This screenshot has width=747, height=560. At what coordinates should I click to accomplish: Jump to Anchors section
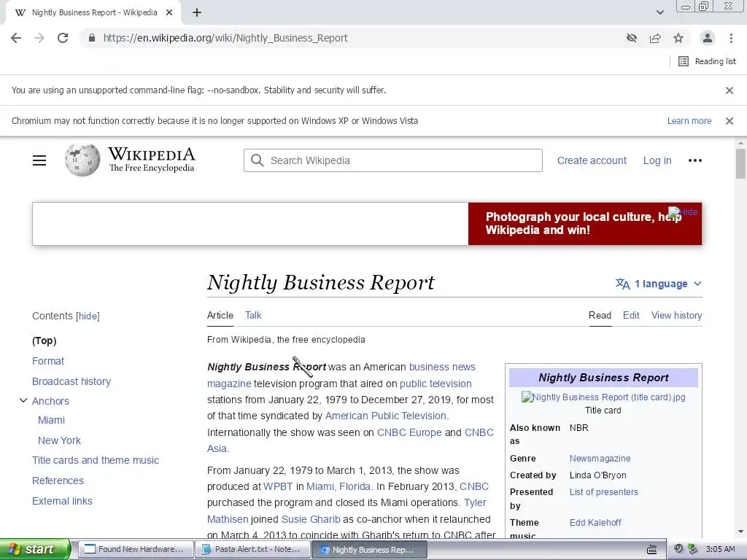50,401
